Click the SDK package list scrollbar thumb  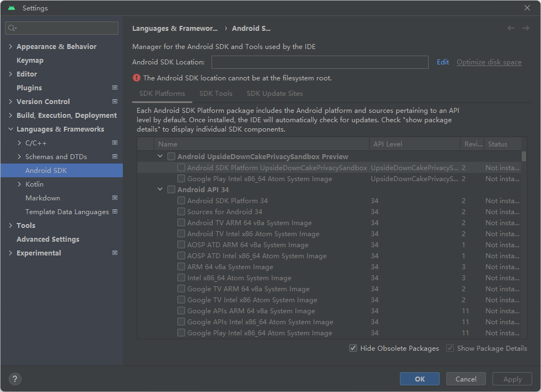click(524, 156)
